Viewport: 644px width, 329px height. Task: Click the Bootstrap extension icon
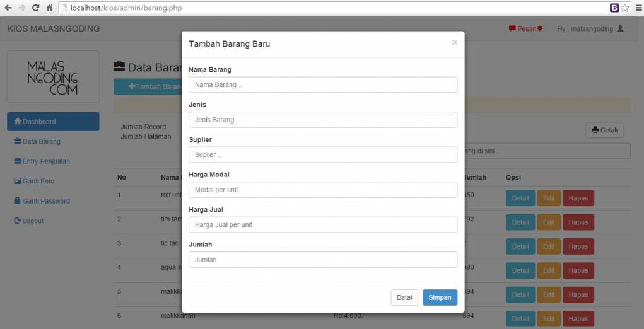tap(614, 8)
